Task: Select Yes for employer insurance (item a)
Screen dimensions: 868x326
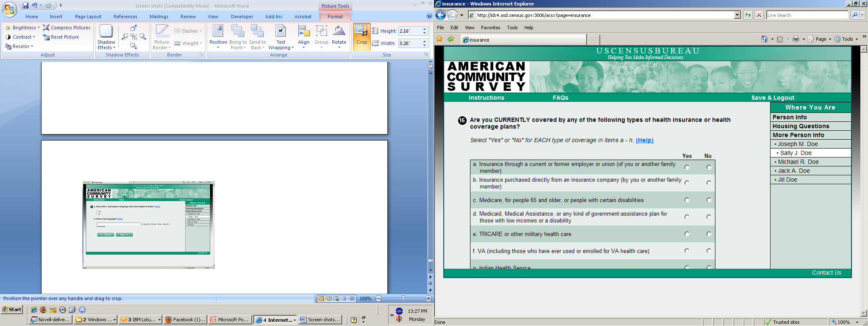Action: click(x=687, y=167)
